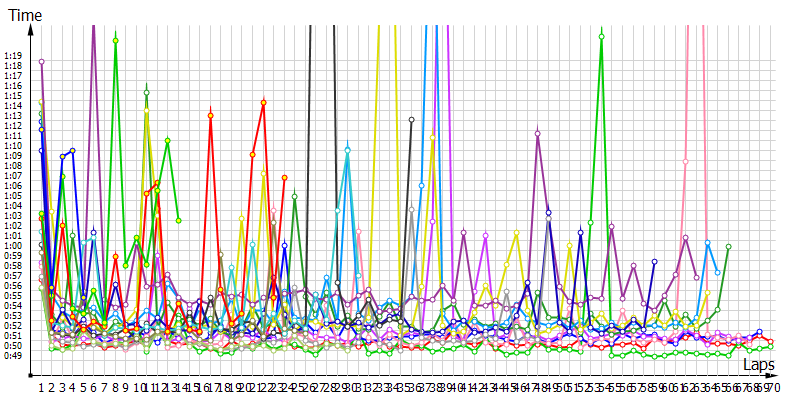This screenshot has width=800, height=400.
Task: Select the blue data point at 1:09 on lap 4
Action: tap(72, 151)
